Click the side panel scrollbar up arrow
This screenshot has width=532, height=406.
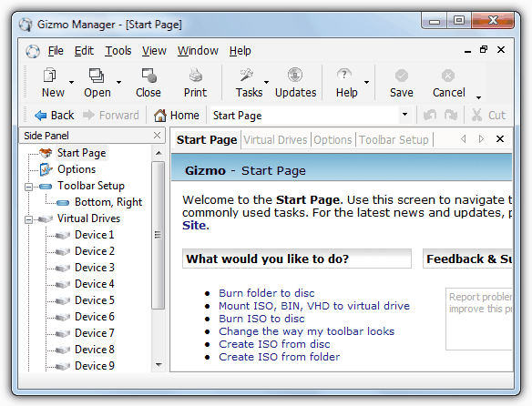point(159,153)
